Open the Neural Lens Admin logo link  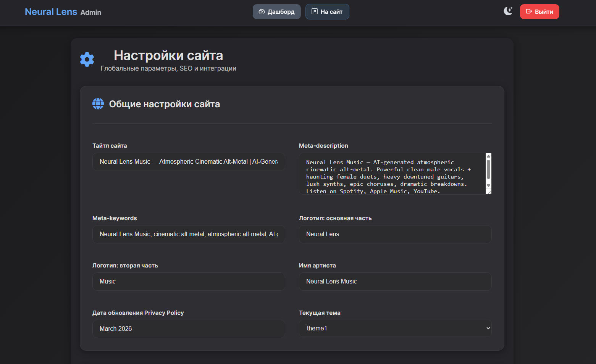63,12
